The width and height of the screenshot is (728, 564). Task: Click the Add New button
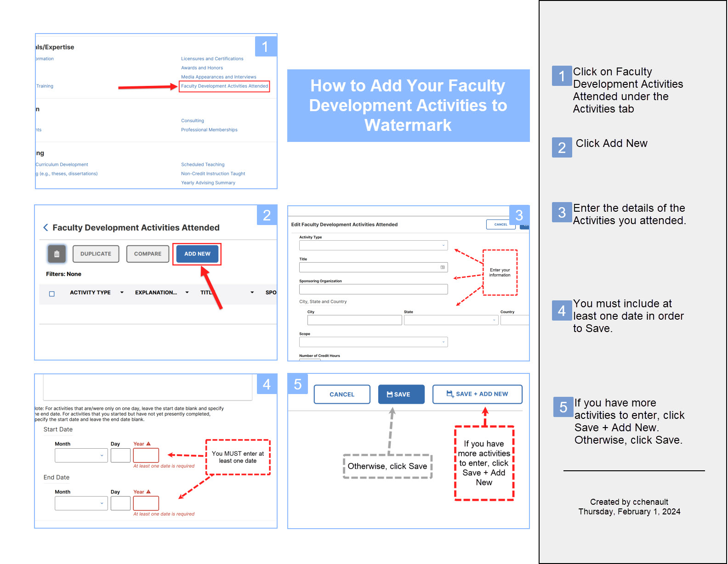click(x=197, y=254)
